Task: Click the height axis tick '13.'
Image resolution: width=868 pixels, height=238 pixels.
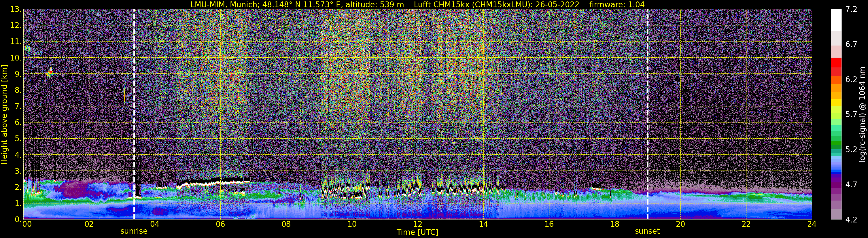Action: [x=16, y=10]
